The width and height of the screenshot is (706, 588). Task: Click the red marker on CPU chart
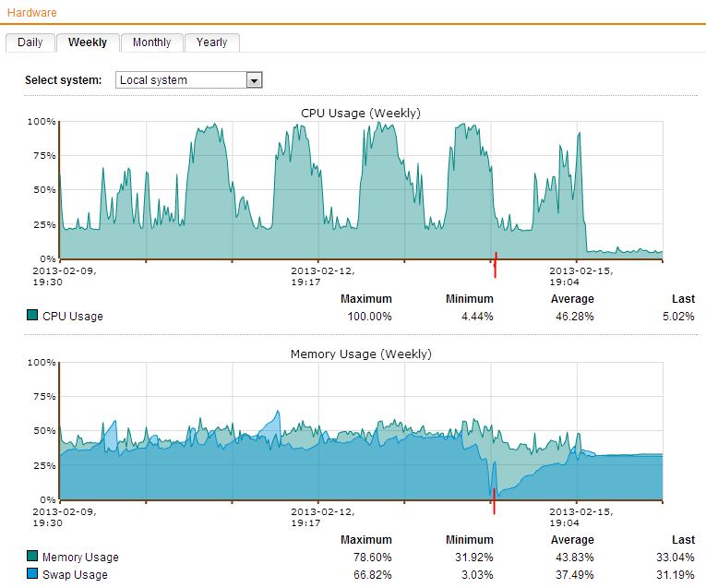[496, 265]
